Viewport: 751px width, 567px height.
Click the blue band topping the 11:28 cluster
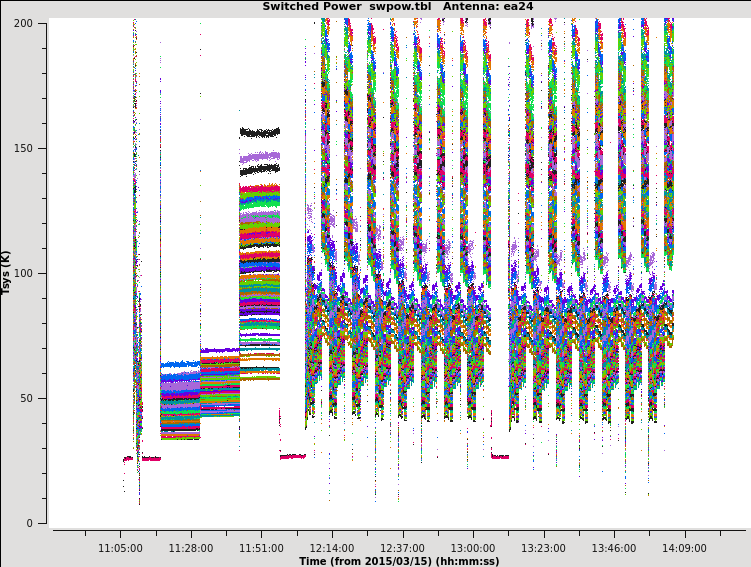180,365
